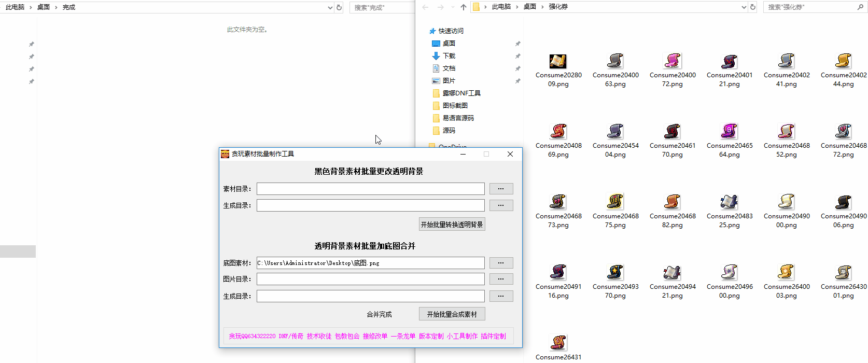Click the 素材目录 input field

click(371, 189)
